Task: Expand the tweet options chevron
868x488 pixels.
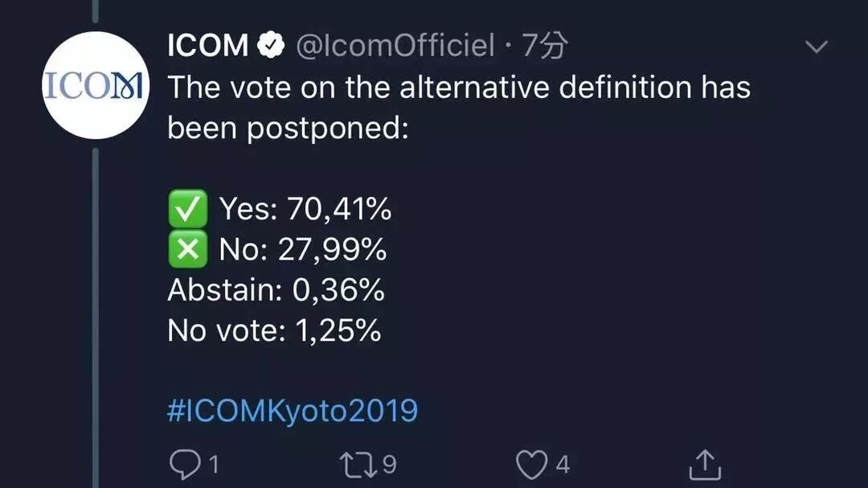Action: click(816, 47)
